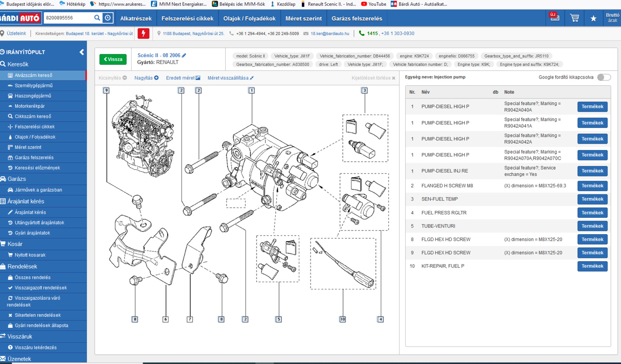Click the edit pencil next to Scénic II
Viewport: 621px width, 364px height.
pyautogui.click(x=184, y=55)
